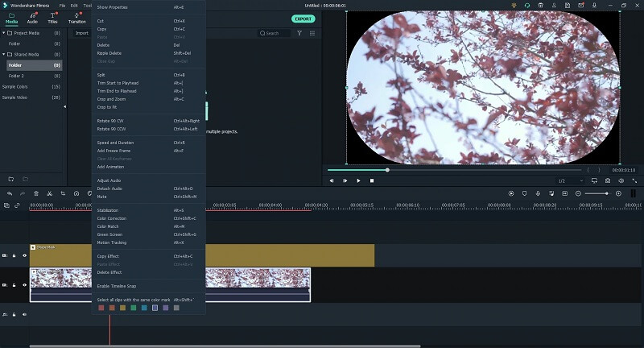This screenshot has height=348, width=644.
Task: Hide the Shape Mask track with eye icon
Action: coord(24,255)
